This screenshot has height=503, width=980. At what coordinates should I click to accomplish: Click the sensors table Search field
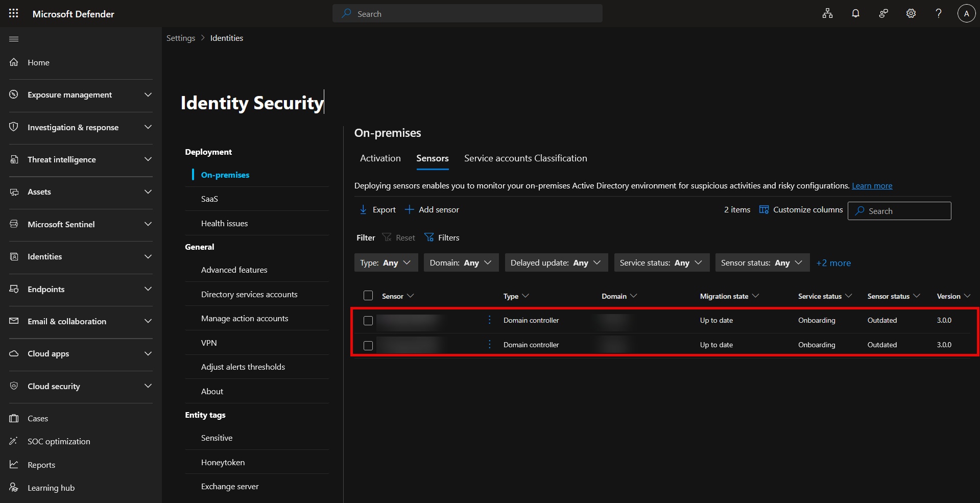[x=899, y=211]
